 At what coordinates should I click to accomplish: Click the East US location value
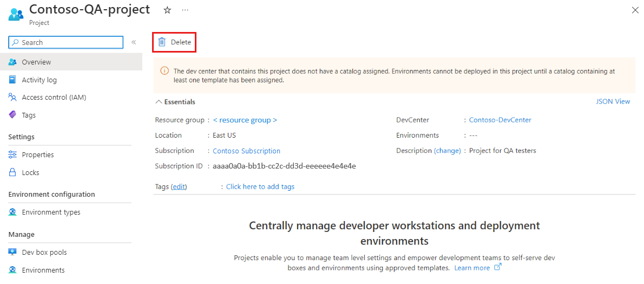[x=224, y=135]
